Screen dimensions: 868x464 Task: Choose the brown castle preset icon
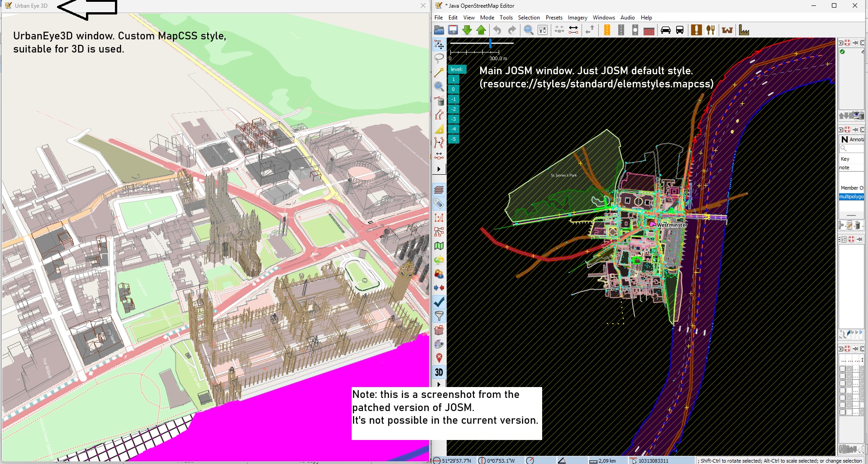coord(727,30)
